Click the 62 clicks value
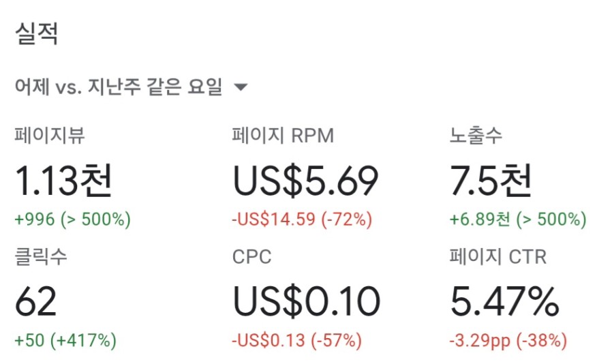 36,301
